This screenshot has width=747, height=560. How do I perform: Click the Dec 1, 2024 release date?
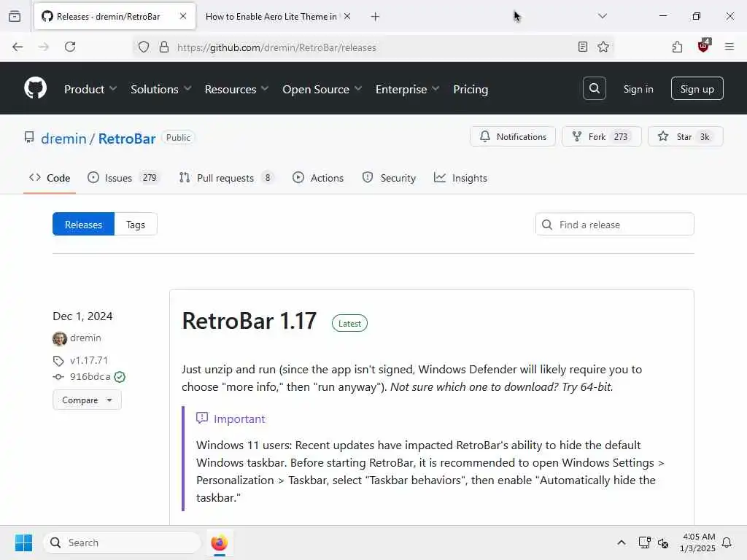[x=82, y=316]
